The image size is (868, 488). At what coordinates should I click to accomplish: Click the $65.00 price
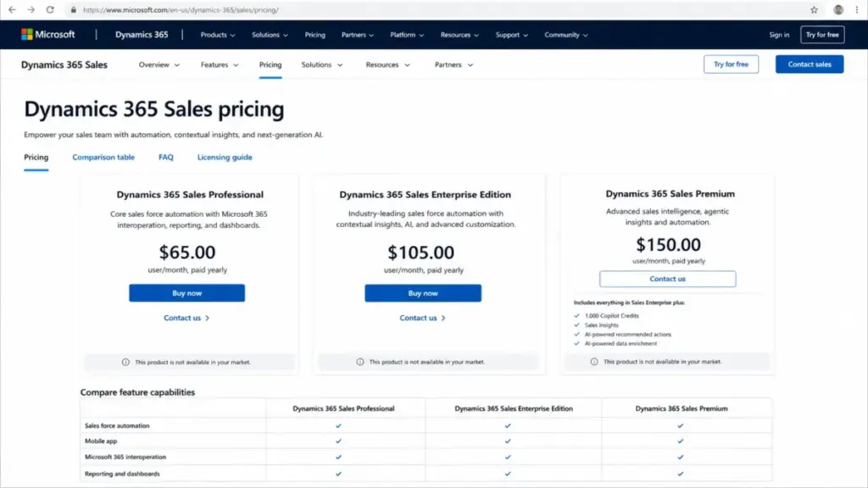point(187,252)
